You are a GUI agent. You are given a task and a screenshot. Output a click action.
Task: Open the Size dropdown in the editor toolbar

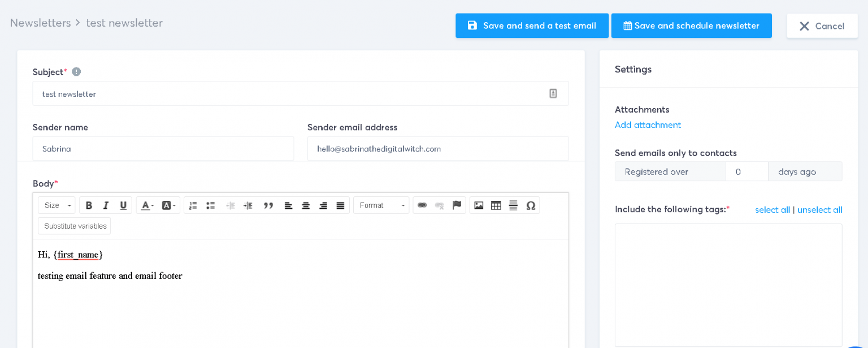tap(56, 205)
